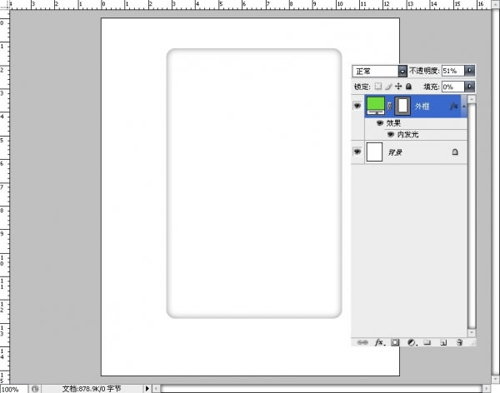Click the 内发光 effect row label
This screenshot has height=393, width=500.
408,135
